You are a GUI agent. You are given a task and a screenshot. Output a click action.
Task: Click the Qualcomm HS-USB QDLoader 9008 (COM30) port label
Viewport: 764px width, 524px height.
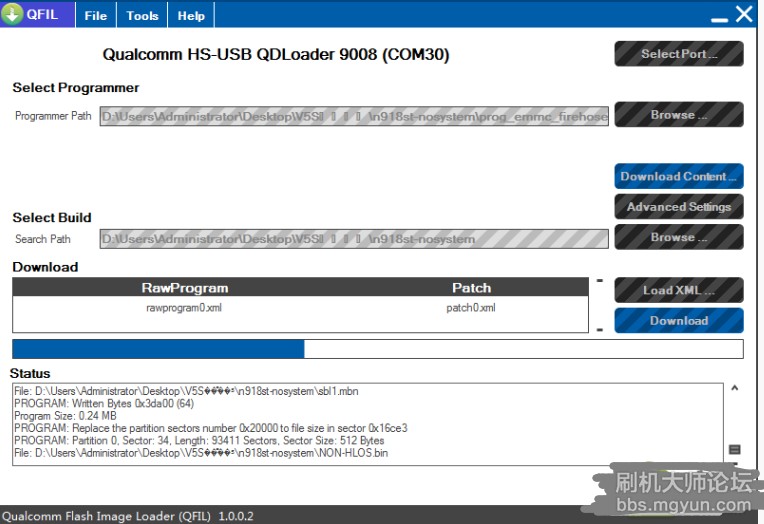(x=276, y=54)
